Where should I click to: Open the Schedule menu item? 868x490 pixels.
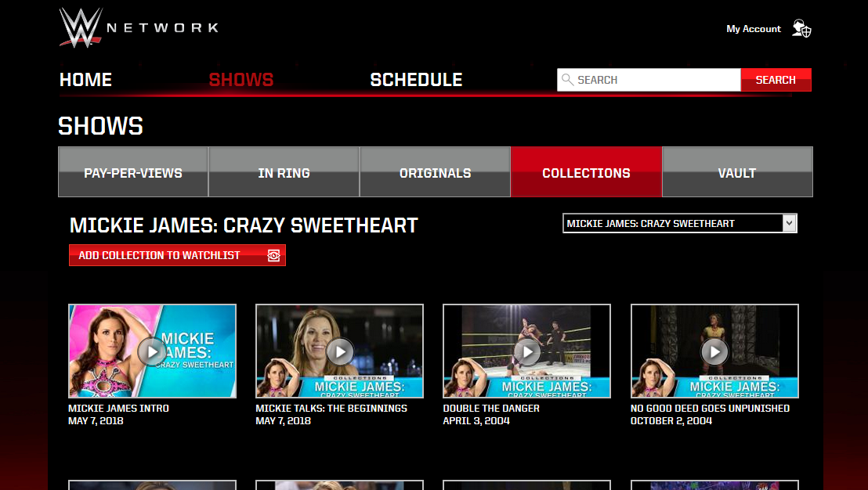(416, 80)
